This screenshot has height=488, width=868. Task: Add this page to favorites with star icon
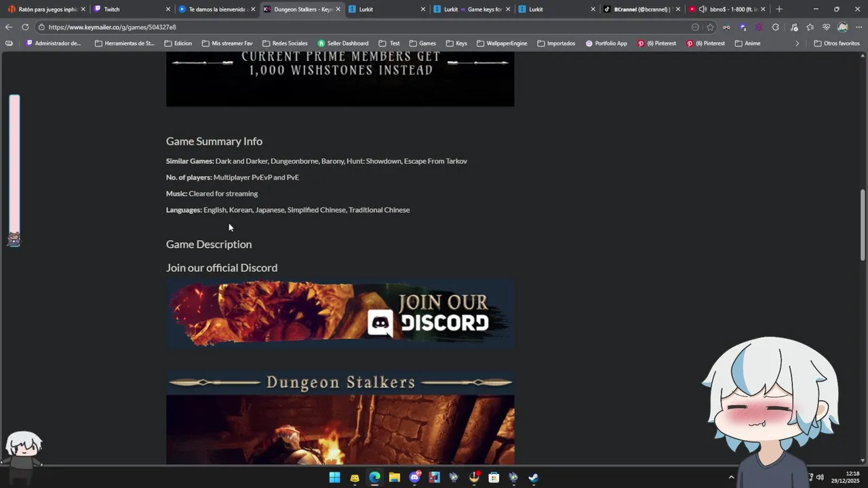710,27
